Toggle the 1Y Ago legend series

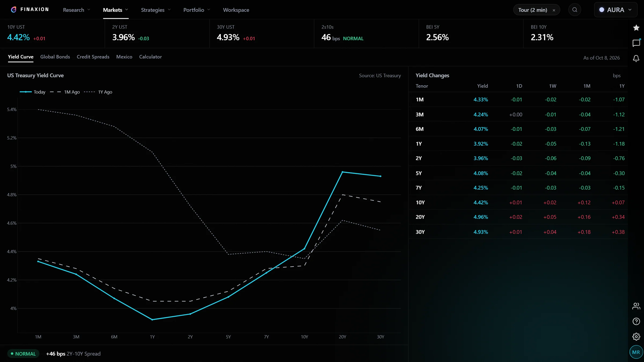(98, 92)
